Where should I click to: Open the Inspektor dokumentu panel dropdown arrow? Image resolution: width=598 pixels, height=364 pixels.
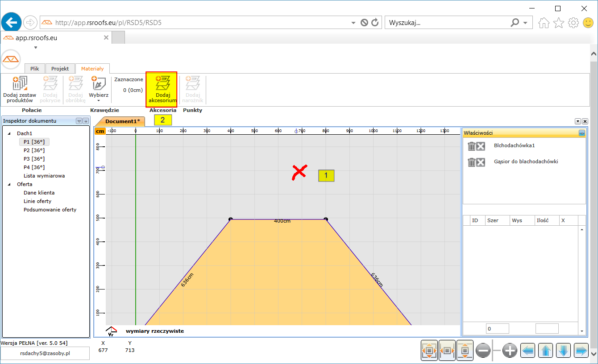click(79, 121)
